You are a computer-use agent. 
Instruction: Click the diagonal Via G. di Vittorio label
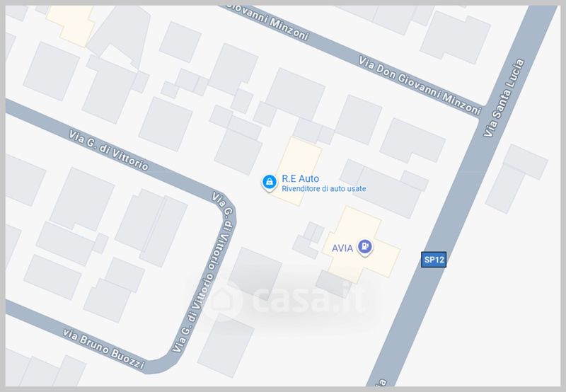pos(109,150)
